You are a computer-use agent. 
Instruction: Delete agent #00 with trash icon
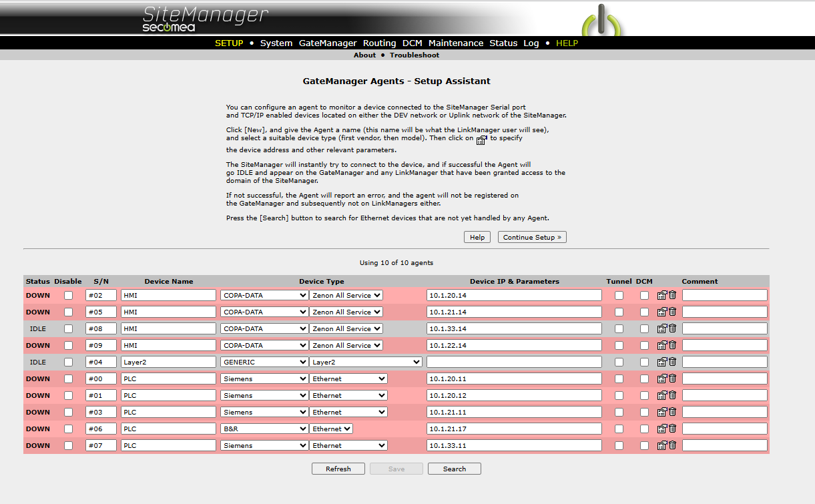click(672, 379)
